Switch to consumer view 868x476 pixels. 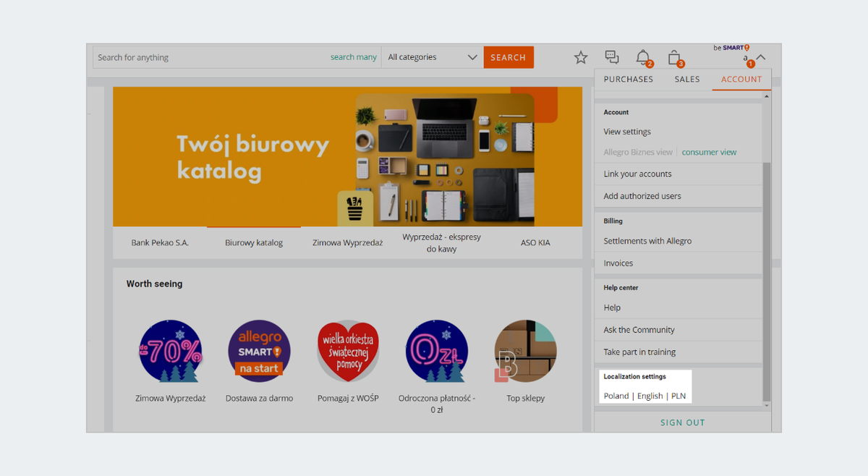(709, 152)
